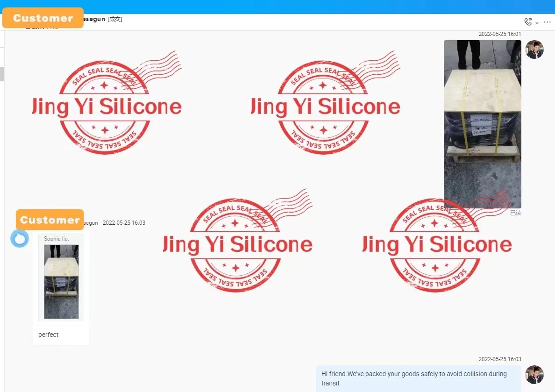Click the 2022-05-25 16:03 timestamp above seller message

click(500, 359)
